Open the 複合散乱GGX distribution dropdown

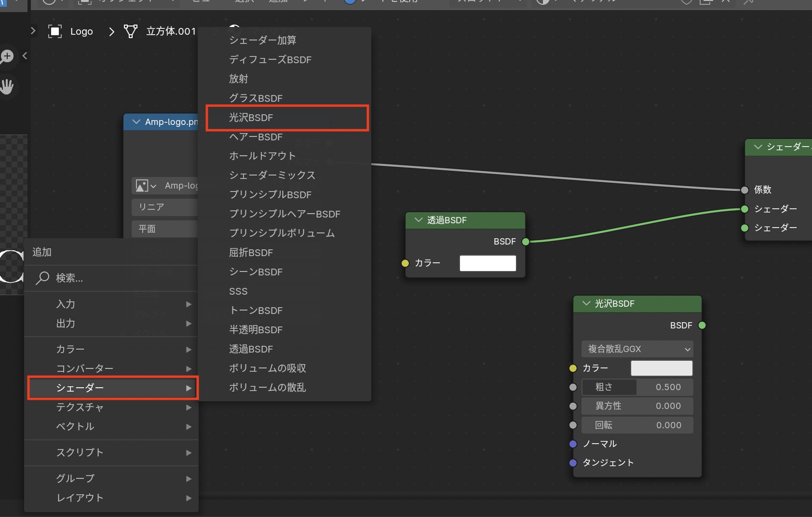[637, 349]
